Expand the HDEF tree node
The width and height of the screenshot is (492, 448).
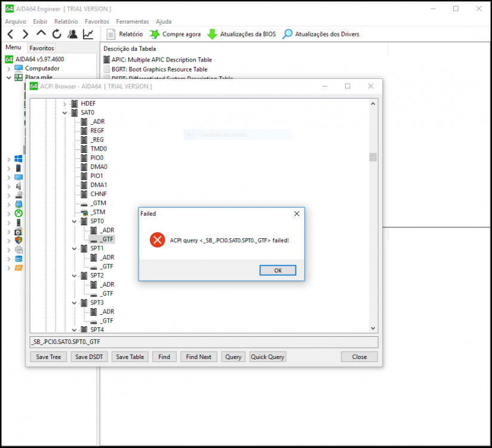pos(64,103)
